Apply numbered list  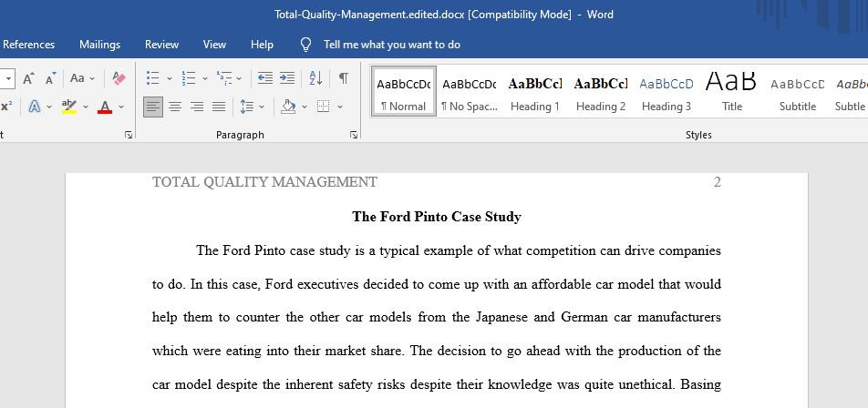[x=189, y=78]
